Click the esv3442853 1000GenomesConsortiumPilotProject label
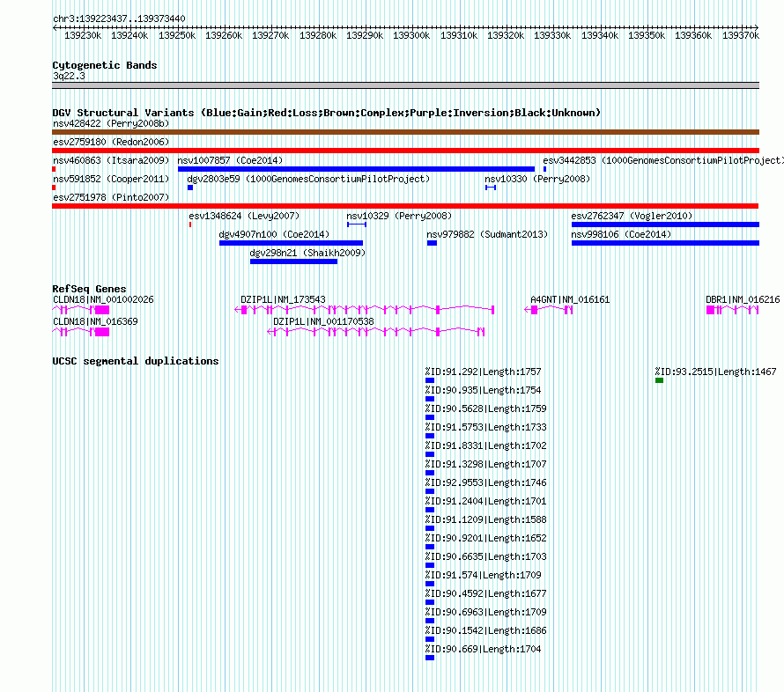Viewport: 784px width, 692px height. [663, 160]
